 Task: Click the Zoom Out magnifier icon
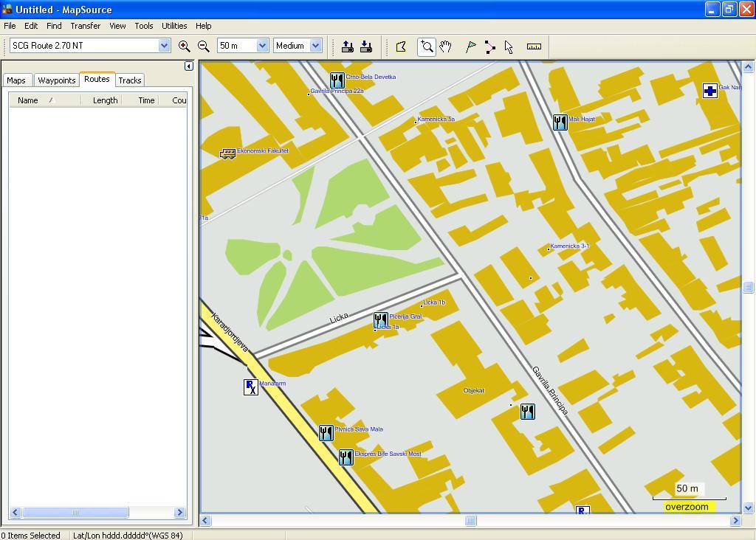click(204, 46)
